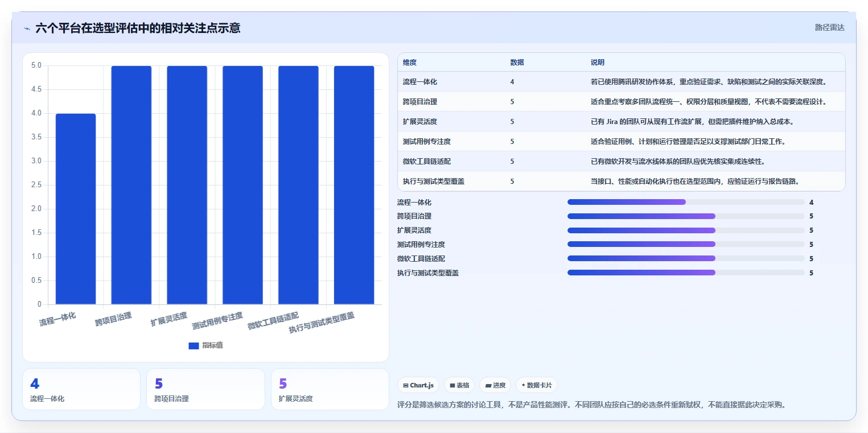Click the 微软工具链适配 progress bar
The image size is (868, 433).
click(x=686, y=258)
